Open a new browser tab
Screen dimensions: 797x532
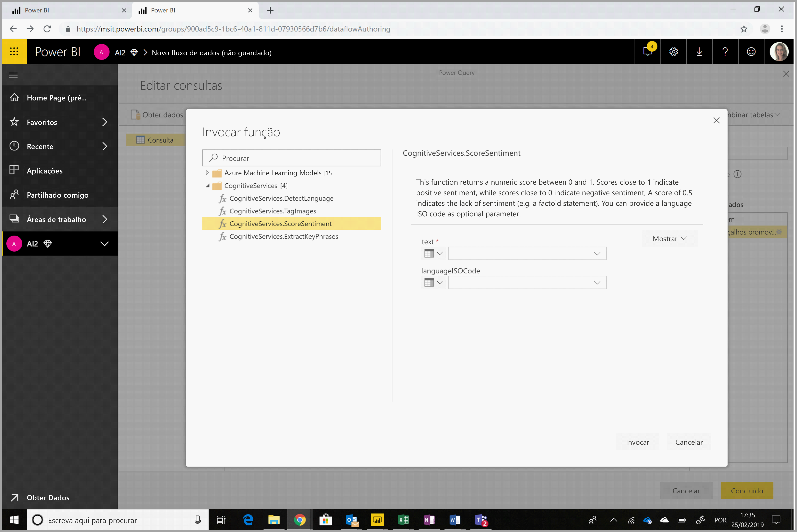(x=270, y=11)
